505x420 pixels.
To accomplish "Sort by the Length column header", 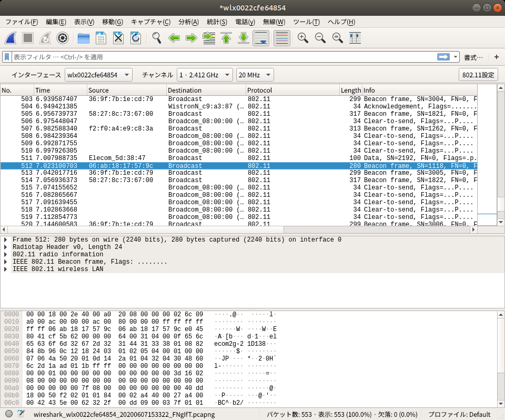I will coord(351,90).
